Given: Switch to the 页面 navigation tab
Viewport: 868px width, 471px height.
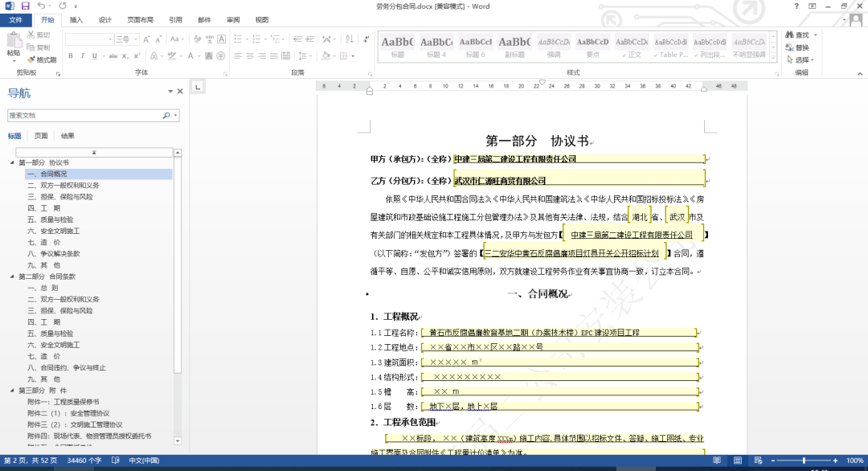Looking at the screenshot, I should 41,136.
